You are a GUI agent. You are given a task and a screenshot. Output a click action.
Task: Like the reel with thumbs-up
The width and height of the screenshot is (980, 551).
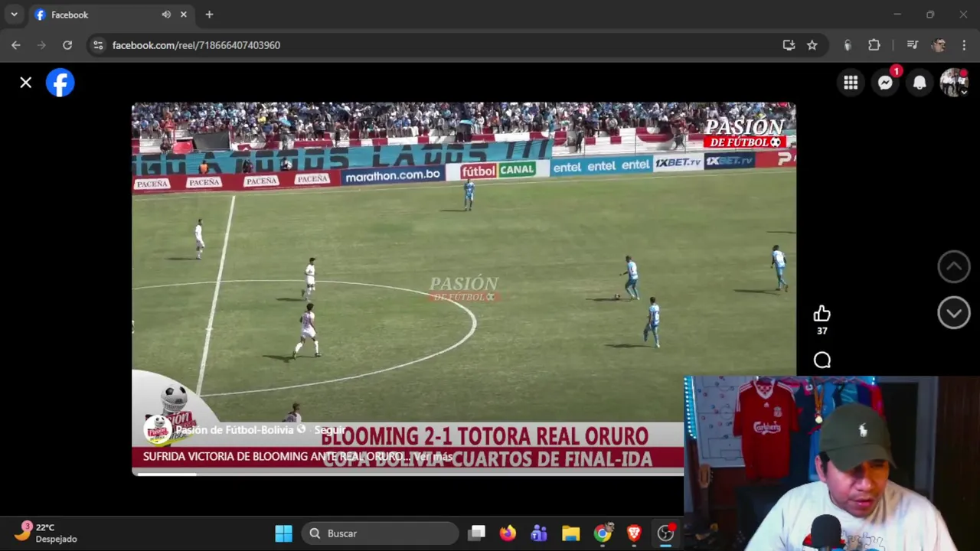point(822,314)
